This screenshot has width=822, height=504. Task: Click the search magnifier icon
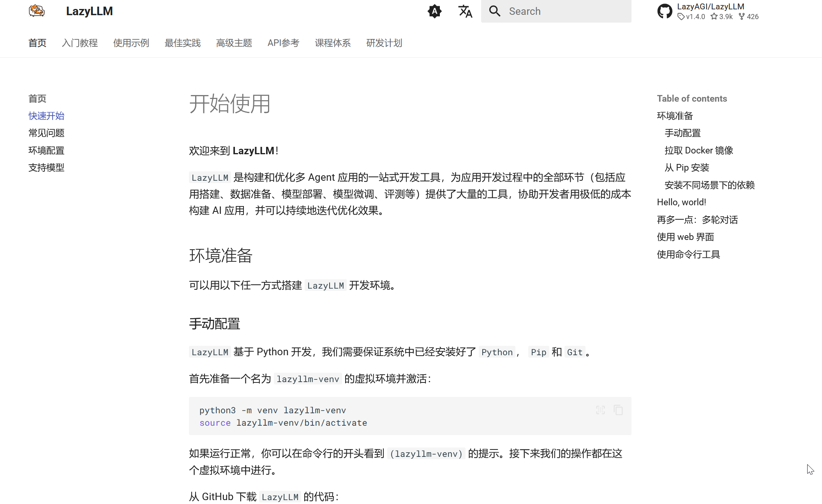[495, 11]
